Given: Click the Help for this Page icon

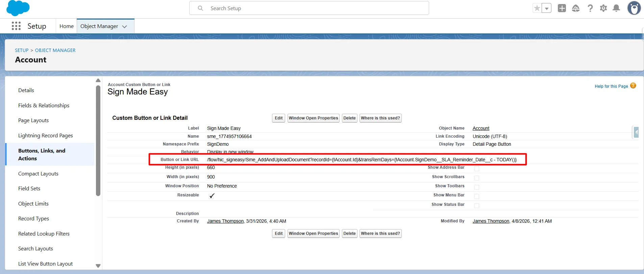Looking at the screenshot, I should pos(633,86).
